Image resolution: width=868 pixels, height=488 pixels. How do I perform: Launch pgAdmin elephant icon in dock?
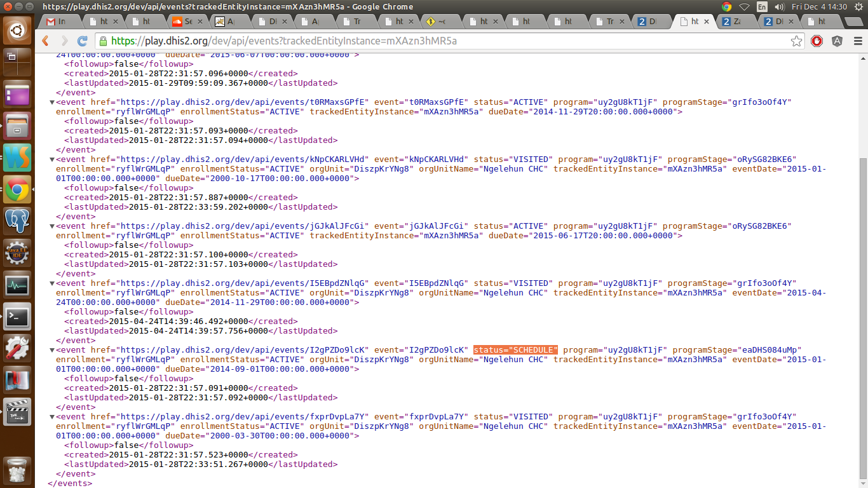point(17,220)
